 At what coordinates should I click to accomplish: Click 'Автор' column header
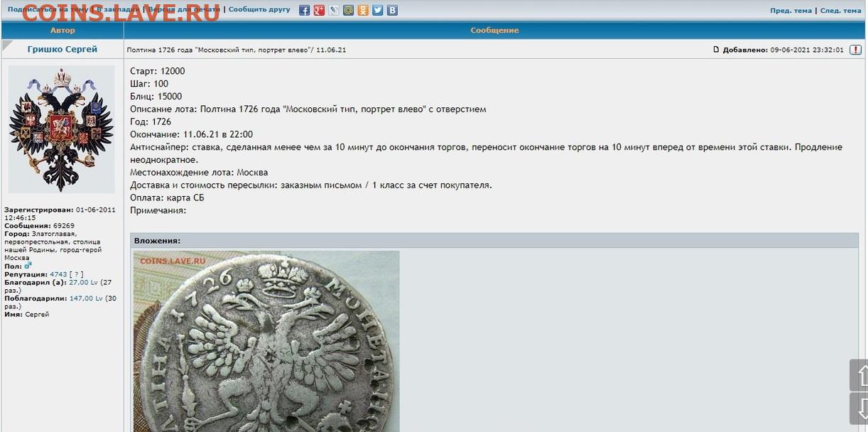click(x=63, y=31)
